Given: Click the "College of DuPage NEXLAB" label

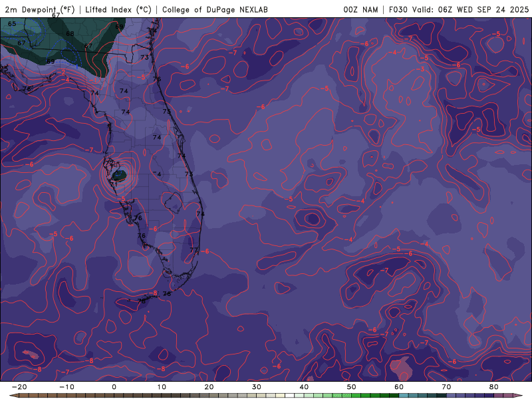Looking at the screenshot, I should click(215, 9).
